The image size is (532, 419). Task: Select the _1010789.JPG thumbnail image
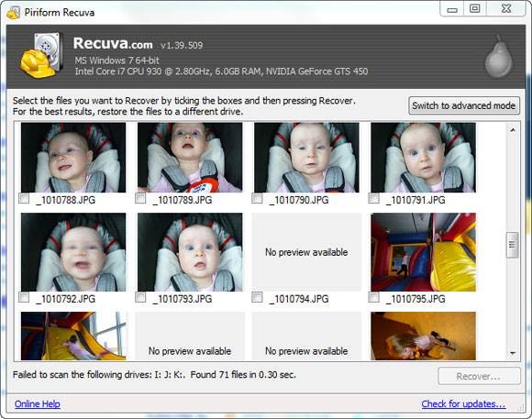click(190, 158)
